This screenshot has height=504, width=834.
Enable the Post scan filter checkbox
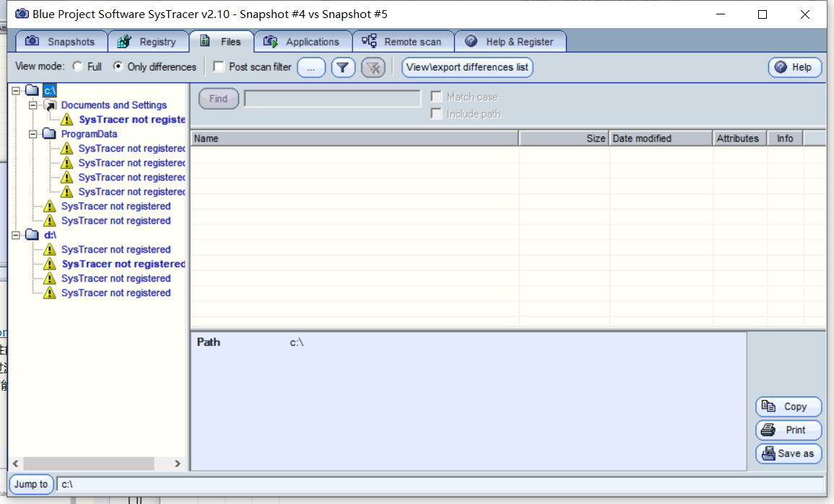[218, 66]
